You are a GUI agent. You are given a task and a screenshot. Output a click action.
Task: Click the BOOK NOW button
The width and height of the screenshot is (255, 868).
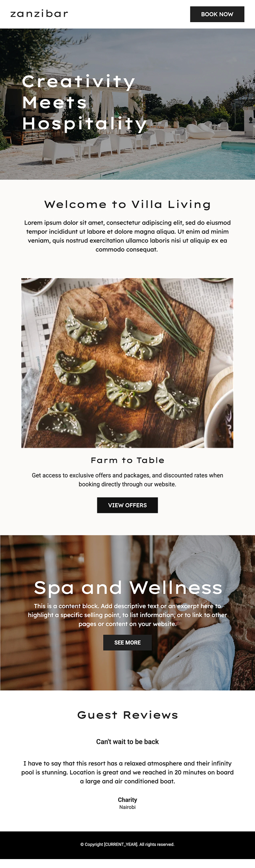tap(217, 14)
